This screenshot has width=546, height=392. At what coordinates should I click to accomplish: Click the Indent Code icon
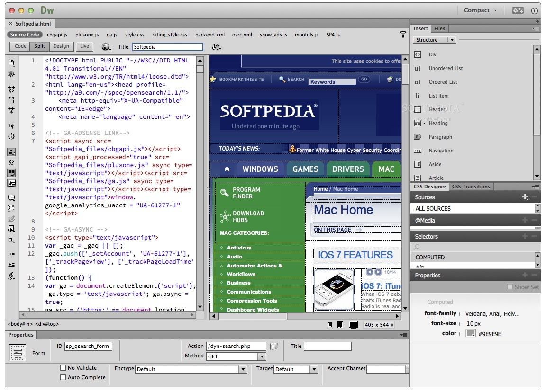point(11,255)
